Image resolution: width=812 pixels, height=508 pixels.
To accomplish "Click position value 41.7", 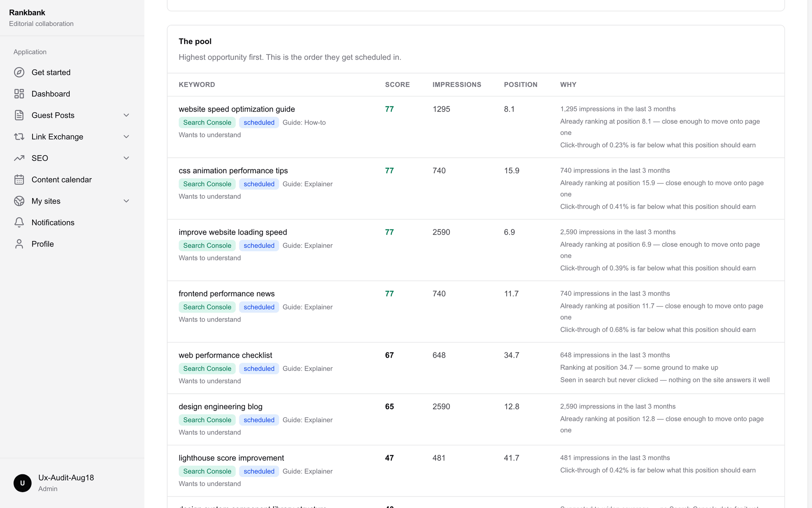I will click(x=512, y=458).
